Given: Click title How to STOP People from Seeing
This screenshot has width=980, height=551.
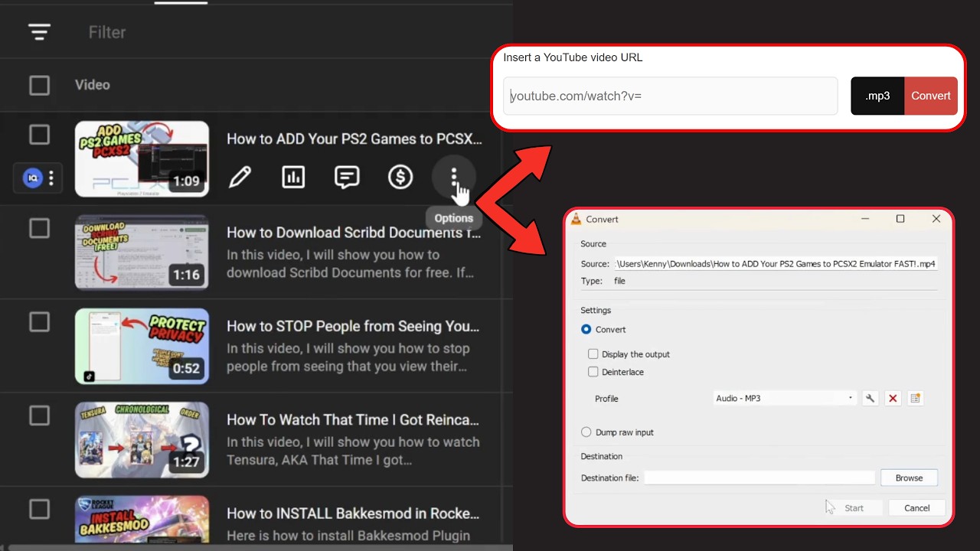Looking at the screenshot, I should click(x=353, y=326).
